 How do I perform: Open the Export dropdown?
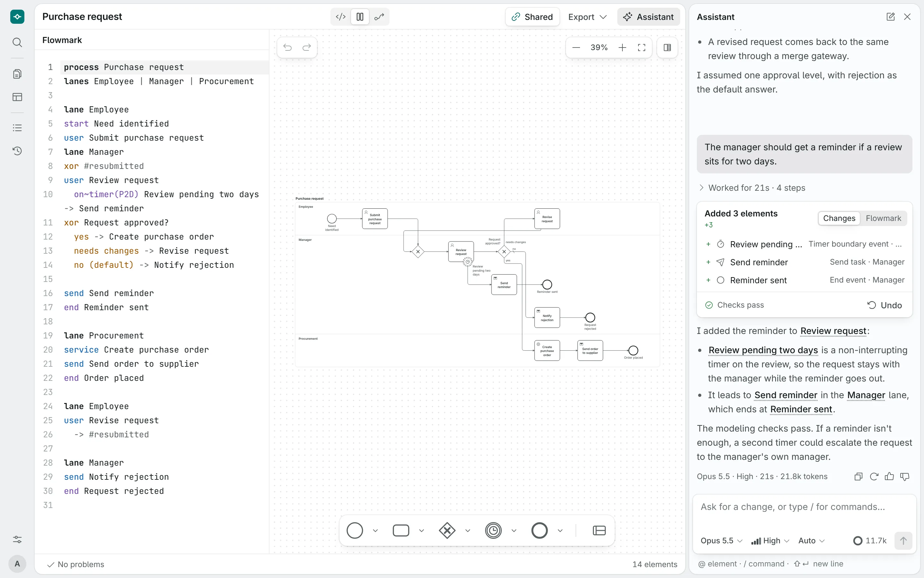coord(587,17)
